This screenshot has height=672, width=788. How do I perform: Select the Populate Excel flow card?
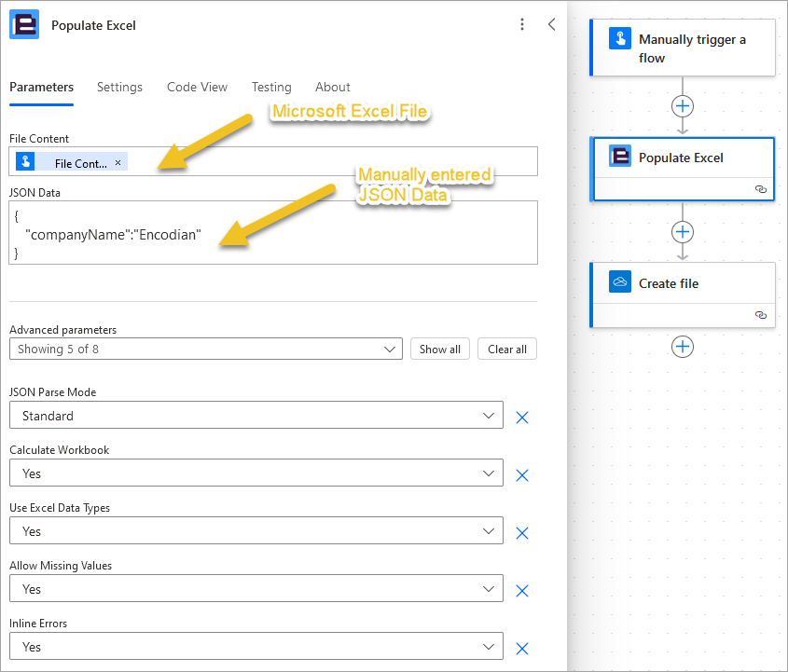point(683,170)
